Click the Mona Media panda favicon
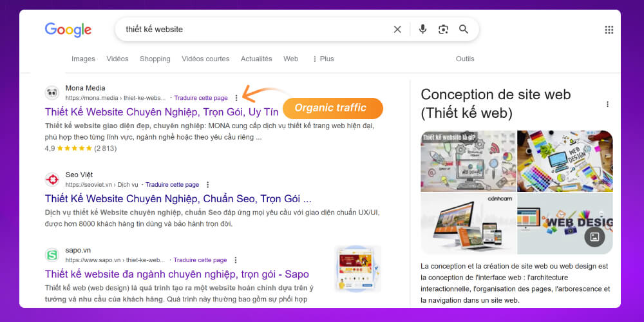This screenshot has height=322, width=644. (52, 93)
